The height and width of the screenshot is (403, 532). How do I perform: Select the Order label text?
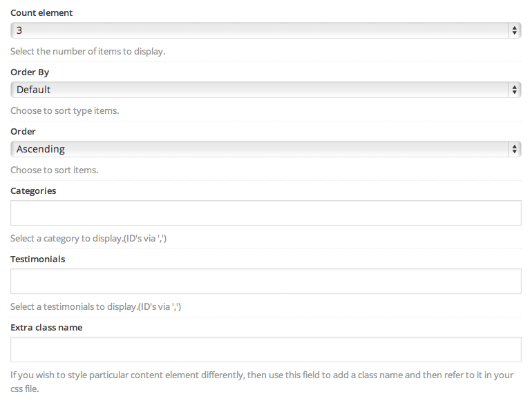tap(23, 132)
